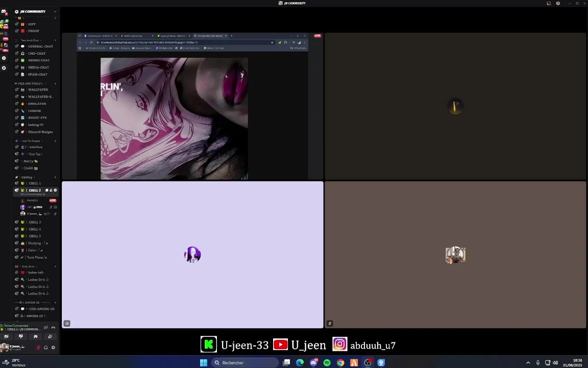Join the CHILL 1 voice channel
588x368 pixels.
coord(36,183)
